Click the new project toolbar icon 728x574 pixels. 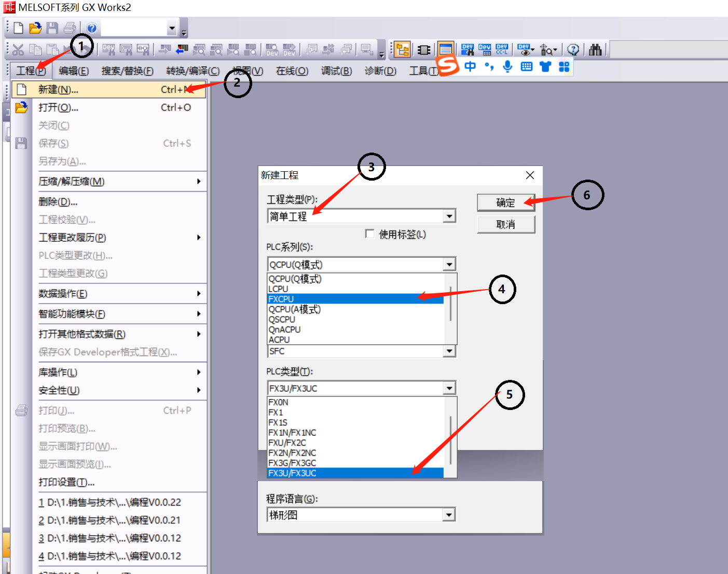point(18,28)
